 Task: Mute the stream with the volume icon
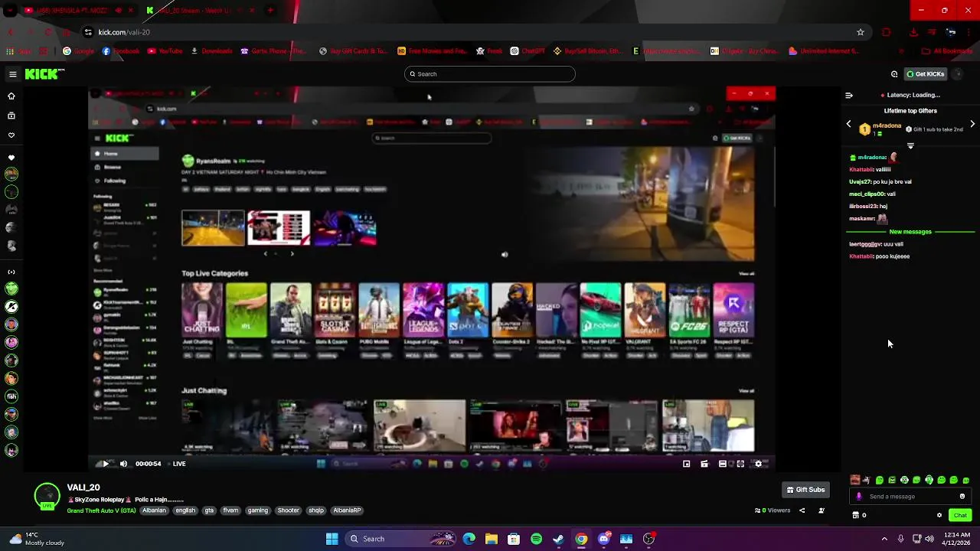(123, 464)
